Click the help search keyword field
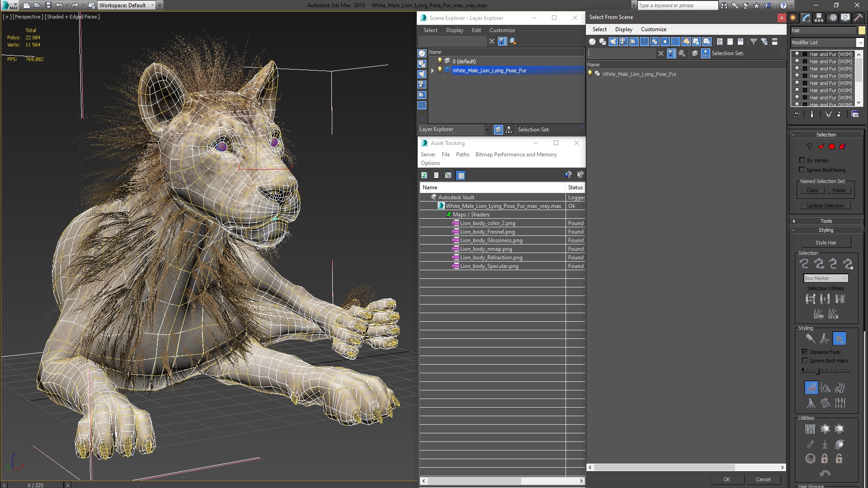The width and height of the screenshot is (868, 488). (677, 5)
